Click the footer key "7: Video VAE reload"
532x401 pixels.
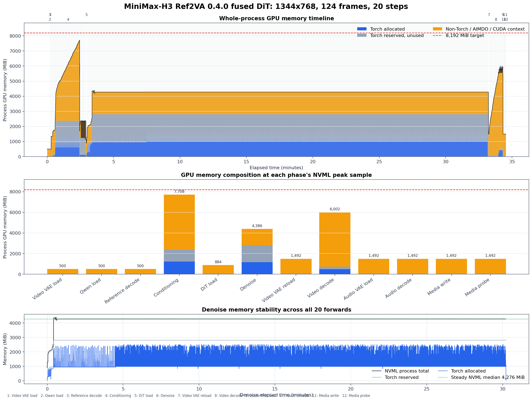[195, 396]
